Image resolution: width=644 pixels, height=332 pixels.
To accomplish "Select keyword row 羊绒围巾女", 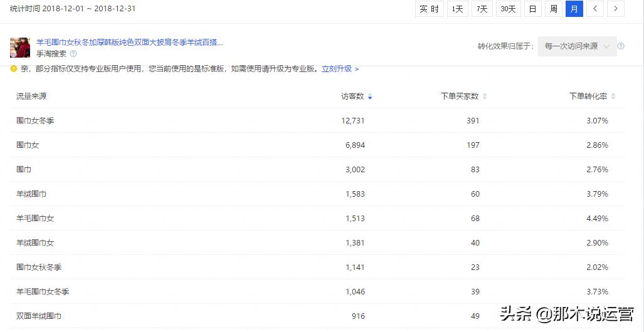I will [x=317, y=243].
